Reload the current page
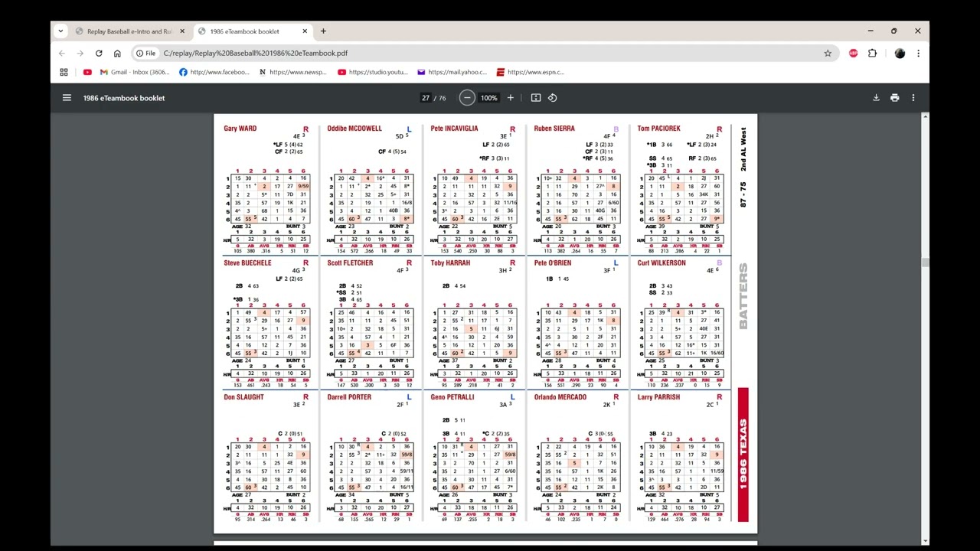This screenshot has width=980, height=551. (99, 54)
